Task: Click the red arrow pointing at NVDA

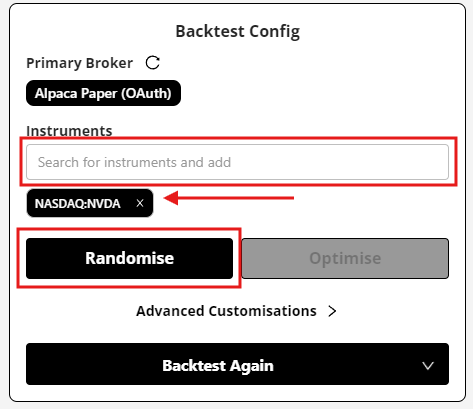Action: click(229, 198)
